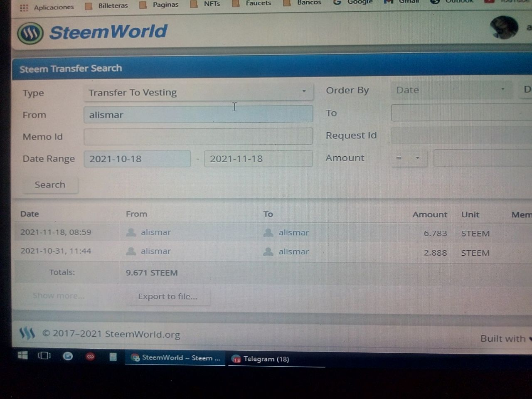
Task: Click the Steem icon in the footer
Action: click(27, 333)
